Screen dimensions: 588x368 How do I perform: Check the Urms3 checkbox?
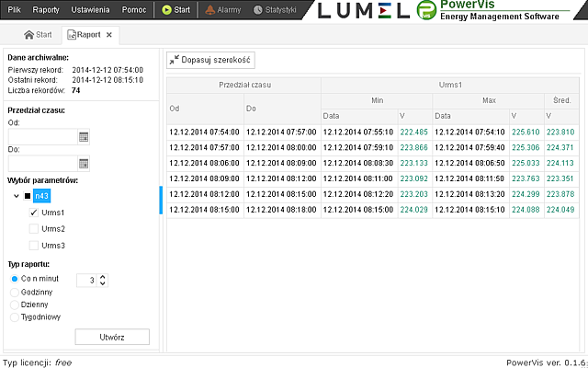point(34,246)
